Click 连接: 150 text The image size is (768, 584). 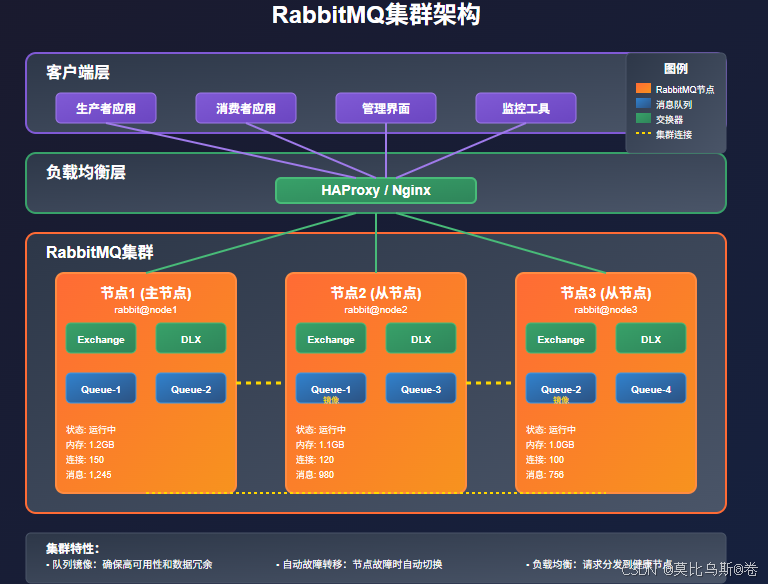(x=85, y=460)
